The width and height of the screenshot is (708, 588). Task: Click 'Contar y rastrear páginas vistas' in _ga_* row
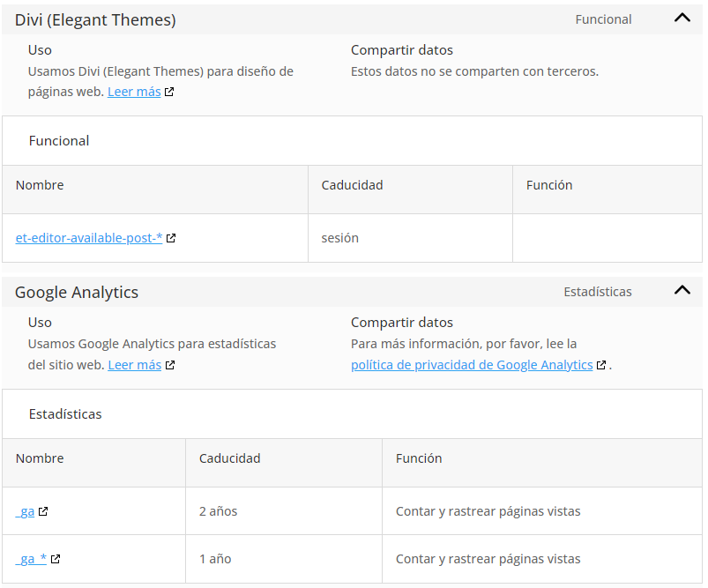488,559
